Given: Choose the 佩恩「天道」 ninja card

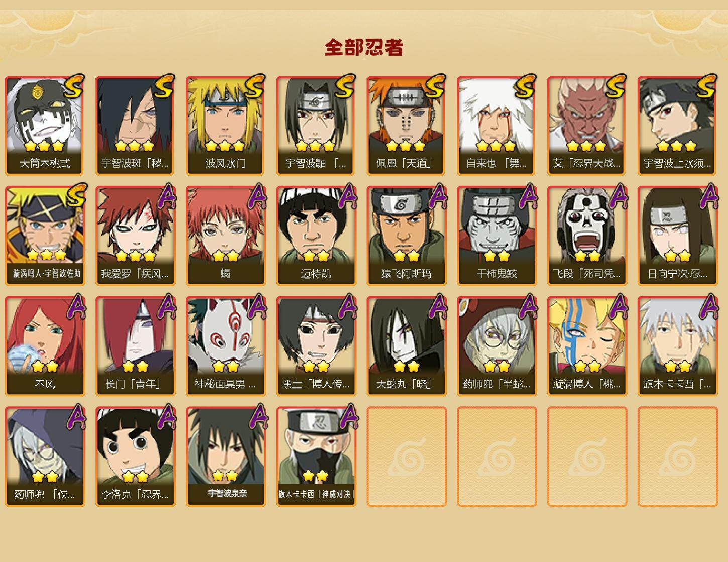Looking at the screenshot, I should 407,125.
